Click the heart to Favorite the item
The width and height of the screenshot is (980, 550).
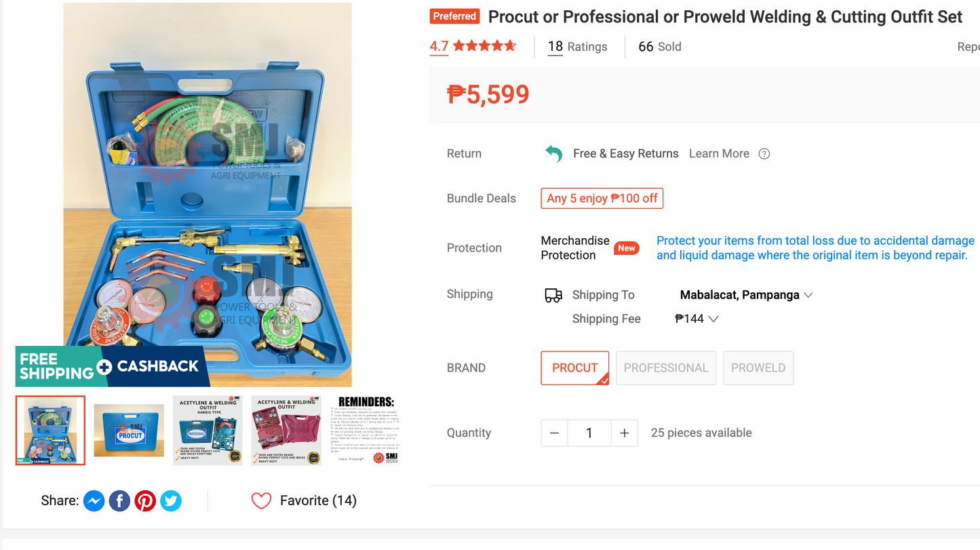(262, 500)
